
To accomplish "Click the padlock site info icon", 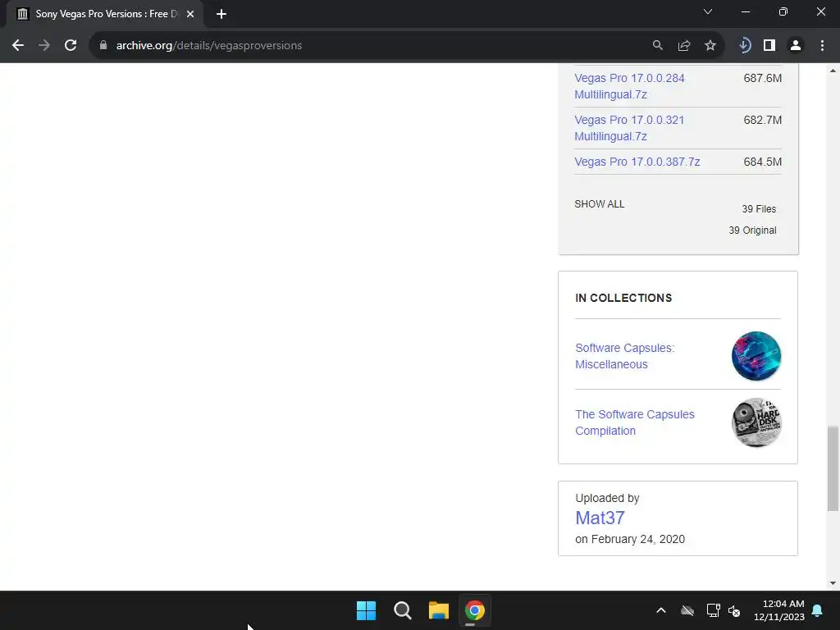I will (x=103, y=46).
